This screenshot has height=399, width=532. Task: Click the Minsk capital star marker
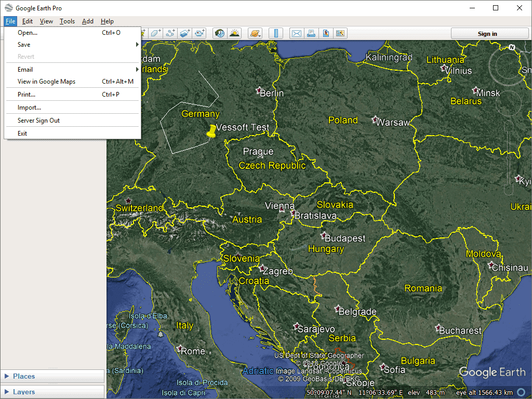click(x=475, y=90)
